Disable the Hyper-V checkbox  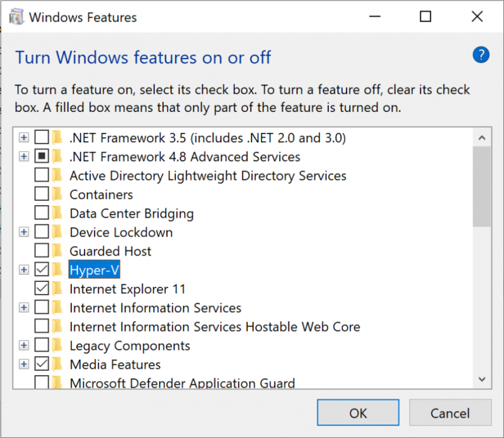(42, 270)
